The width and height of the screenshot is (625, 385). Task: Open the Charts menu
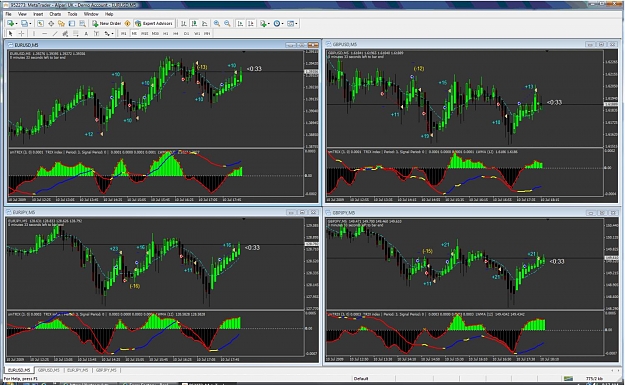coord(55,14)
